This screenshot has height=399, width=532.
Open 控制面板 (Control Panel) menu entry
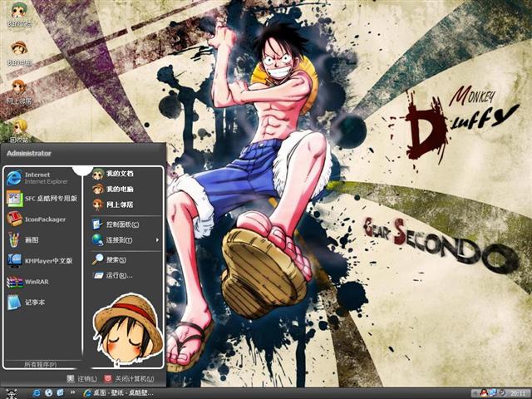tap(121, 224)
